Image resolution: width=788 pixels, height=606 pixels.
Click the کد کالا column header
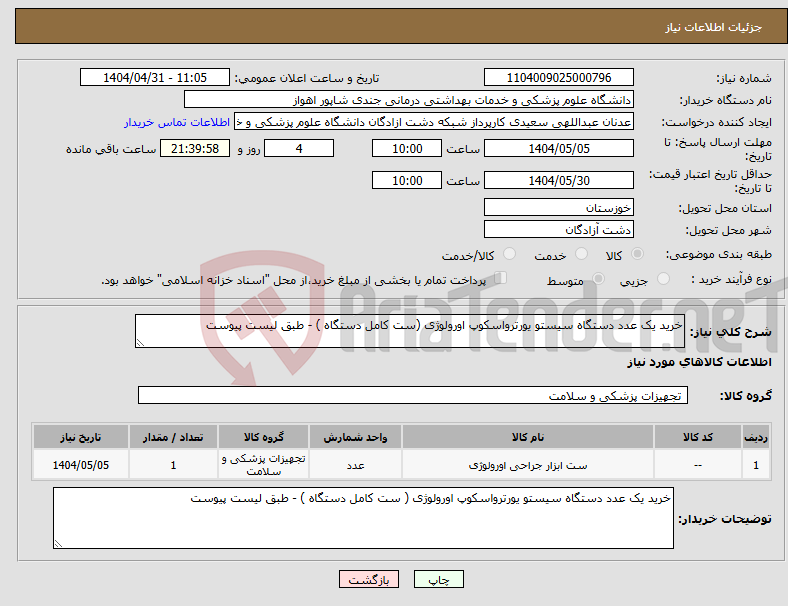coord(698,437)
